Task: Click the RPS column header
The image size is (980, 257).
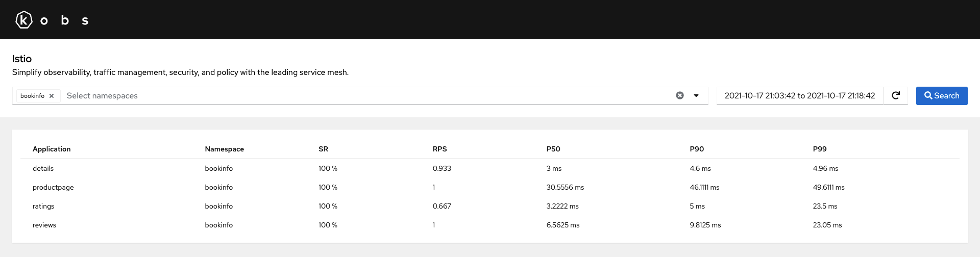Action: (440, 149)
